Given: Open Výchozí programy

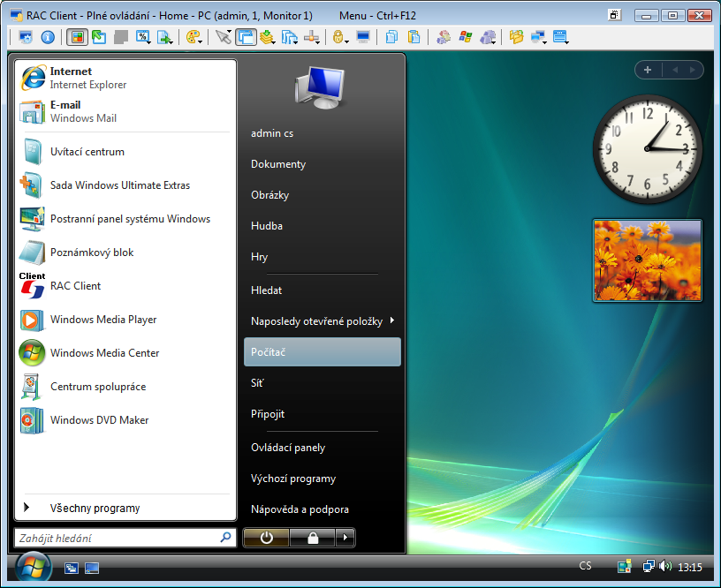Looking at the screenshot, I should pyautogui.click(x=322, y=479).
